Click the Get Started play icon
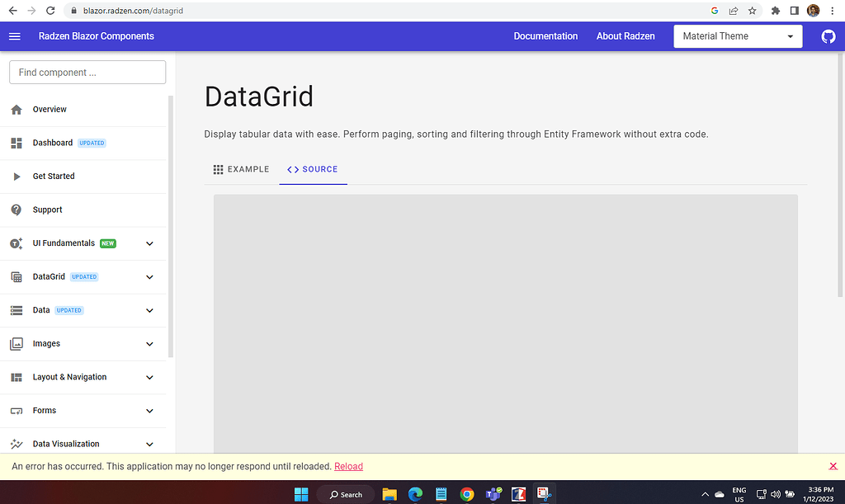Screen dimensions: 845x504 pos(17,176)
